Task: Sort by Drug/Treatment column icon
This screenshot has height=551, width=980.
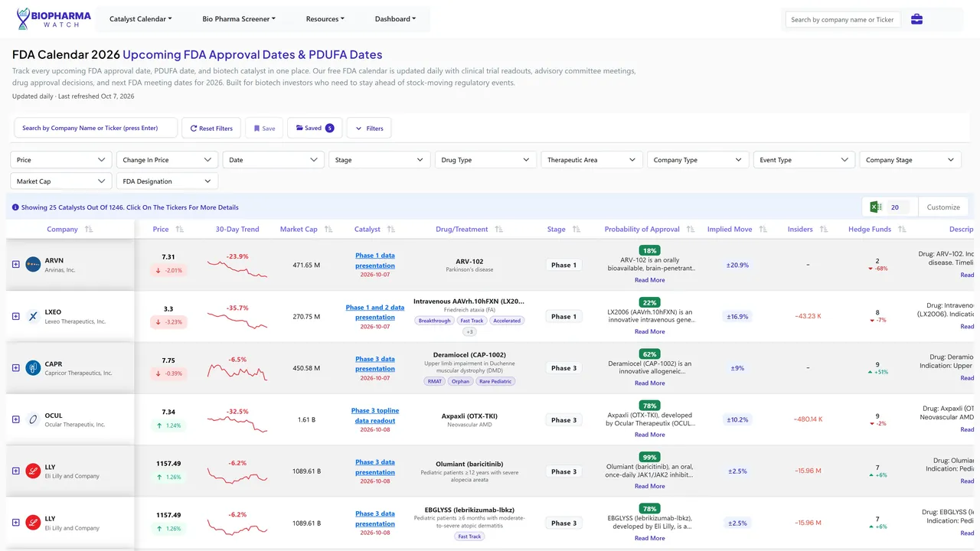Action: click(x=499, y=229)
